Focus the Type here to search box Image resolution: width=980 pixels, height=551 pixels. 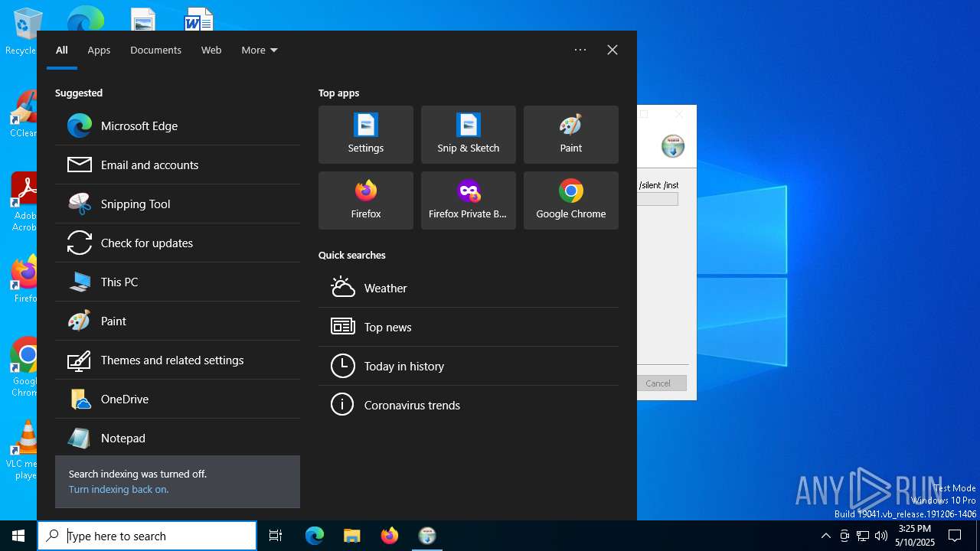tap(147, 536)
